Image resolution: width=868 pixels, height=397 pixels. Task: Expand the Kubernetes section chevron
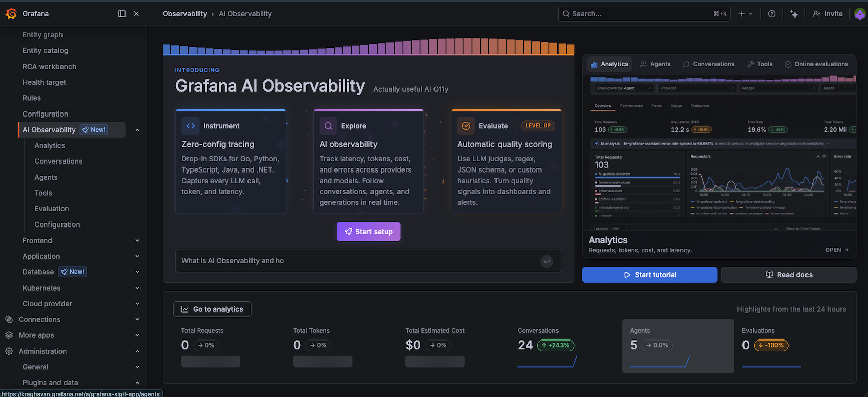coord(137,288)
